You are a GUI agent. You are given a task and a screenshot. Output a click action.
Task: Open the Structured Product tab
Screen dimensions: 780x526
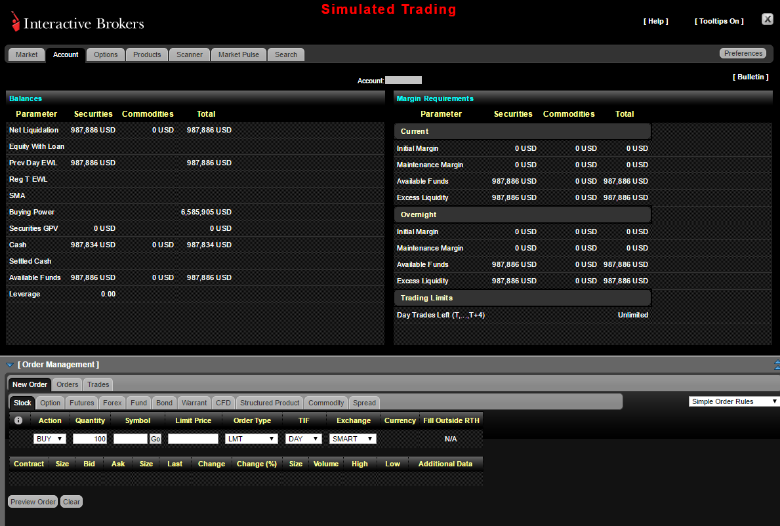[270, 403]
